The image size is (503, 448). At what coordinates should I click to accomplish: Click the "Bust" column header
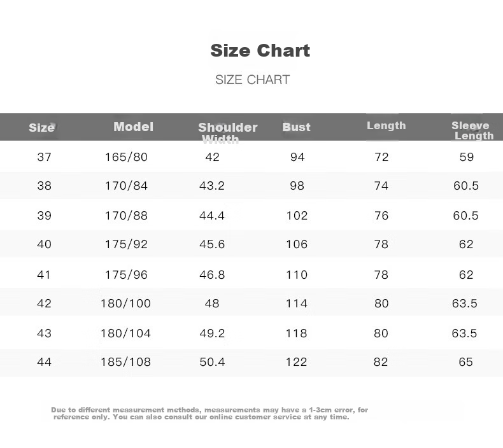[x=296, y=127]
